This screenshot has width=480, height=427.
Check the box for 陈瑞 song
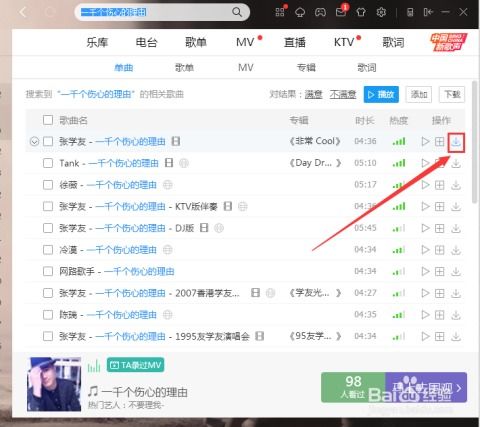(48, 315)
